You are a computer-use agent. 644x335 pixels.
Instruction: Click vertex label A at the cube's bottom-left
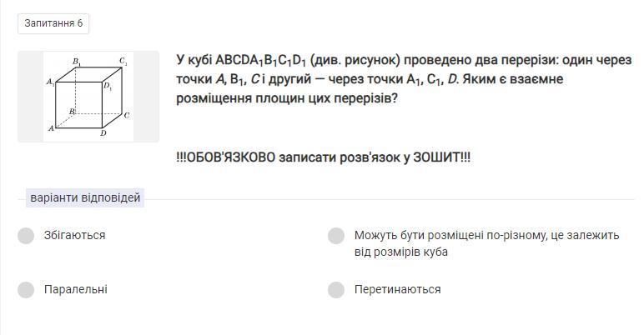pyautogui.click(x=52, y=128)
